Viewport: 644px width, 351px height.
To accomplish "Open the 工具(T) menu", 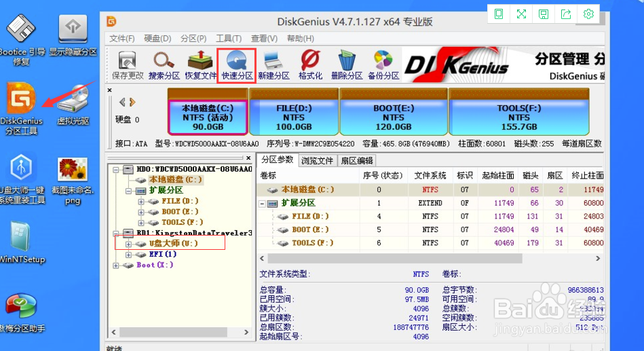I will [229, 39].
